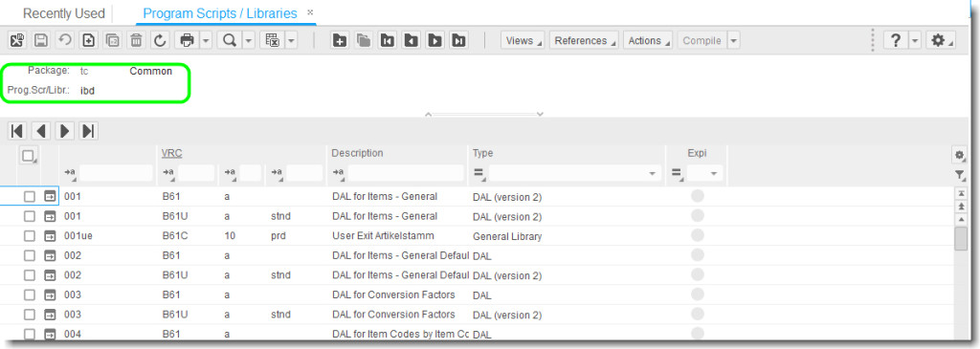
Task: Check the box for row 002 B61U
Action: pos(30,275)
